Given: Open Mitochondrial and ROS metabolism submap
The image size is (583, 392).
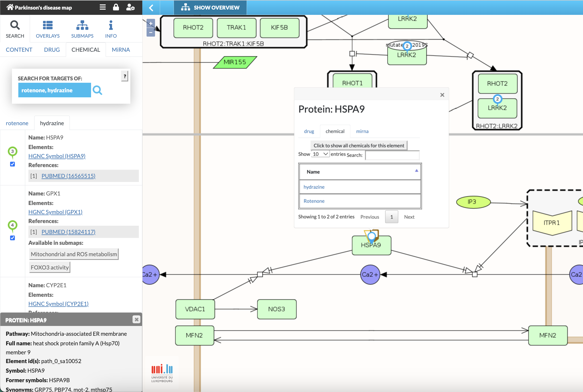Looking at the screenshot, I should pyautogui.click(x=74, y=254).
